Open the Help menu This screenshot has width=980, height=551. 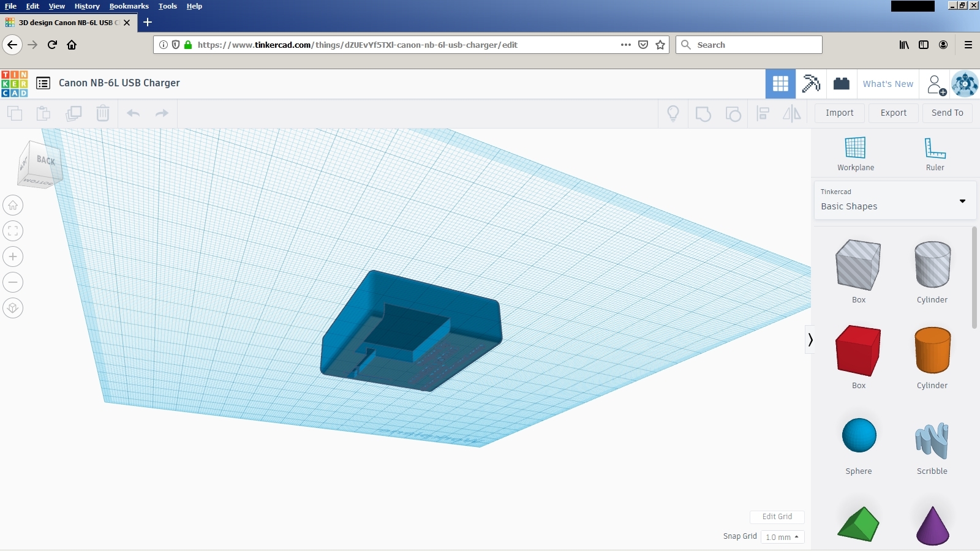[x=194, y=6]
